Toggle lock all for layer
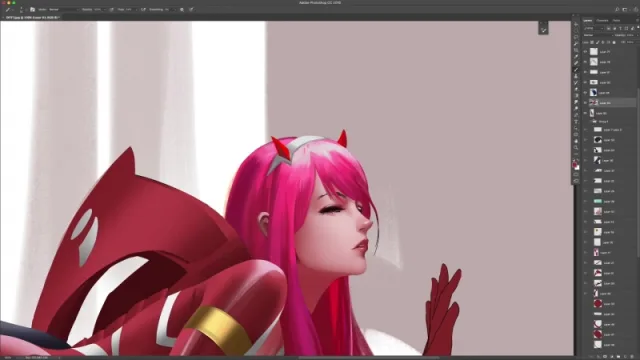Viewport: 640px width, 360px height. point(614,42)
